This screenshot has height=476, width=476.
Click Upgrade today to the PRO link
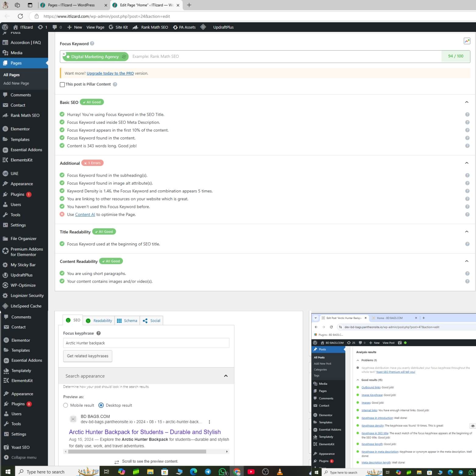point(110,73)
